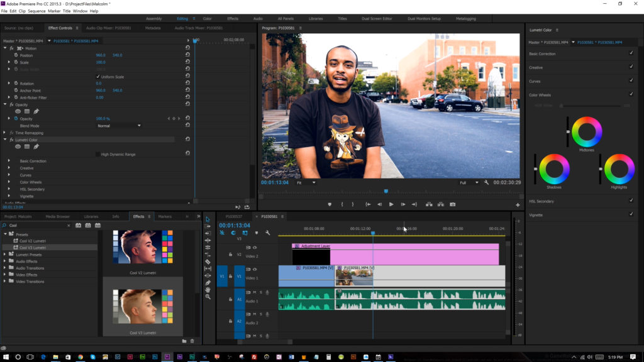Viewport: 644px width, 362px height.
Task: Open the Windows Start menu
Action: (x=6, y=357)
